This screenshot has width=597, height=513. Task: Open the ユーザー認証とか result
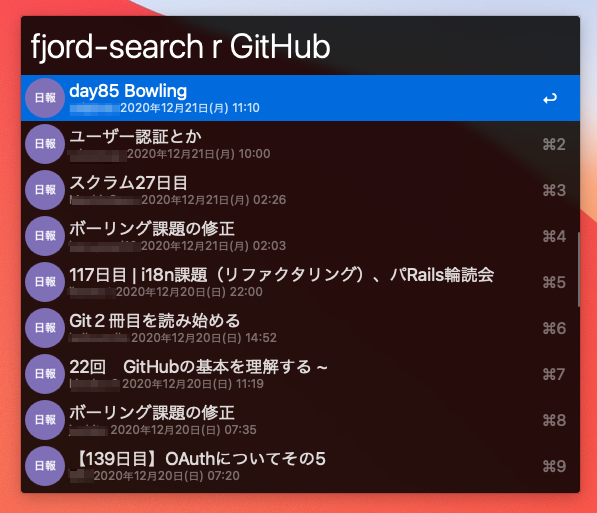coord(300,144)
